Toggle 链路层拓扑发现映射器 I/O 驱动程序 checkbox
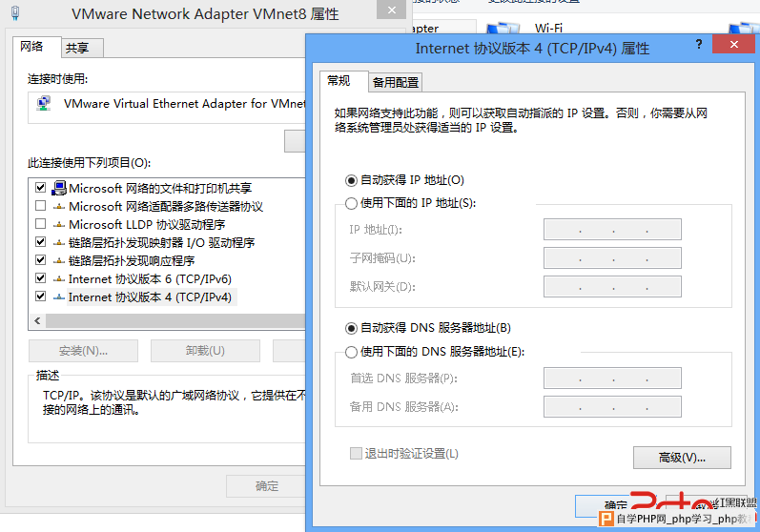The height and width of the screenshot is (532, 760). click(41, 242)
